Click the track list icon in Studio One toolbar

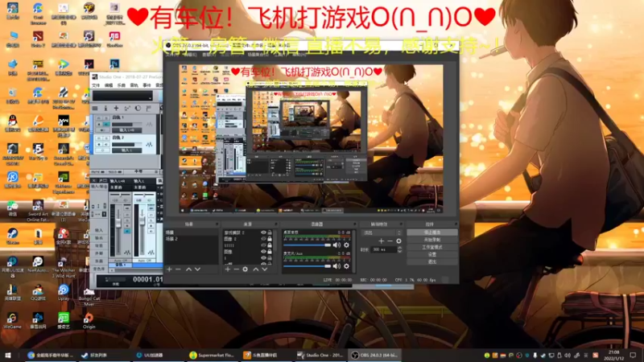[95, 109]
